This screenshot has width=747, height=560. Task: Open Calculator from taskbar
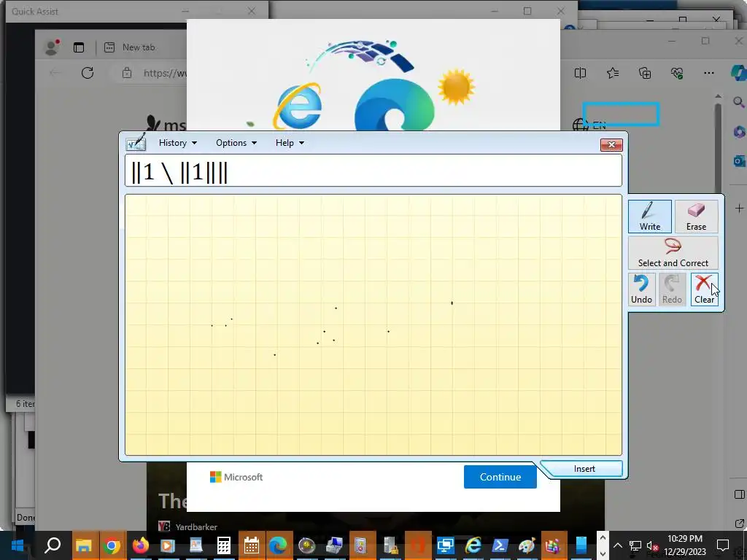pos(223,545)
